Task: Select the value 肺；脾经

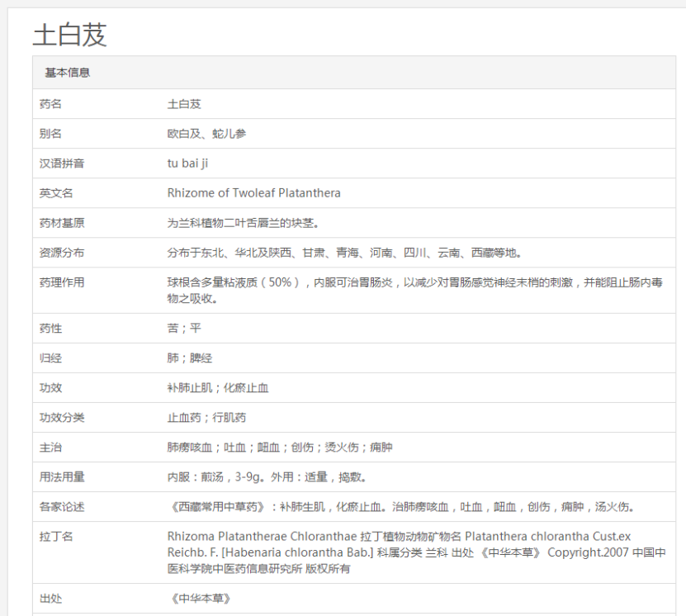Action: point(190,358)
